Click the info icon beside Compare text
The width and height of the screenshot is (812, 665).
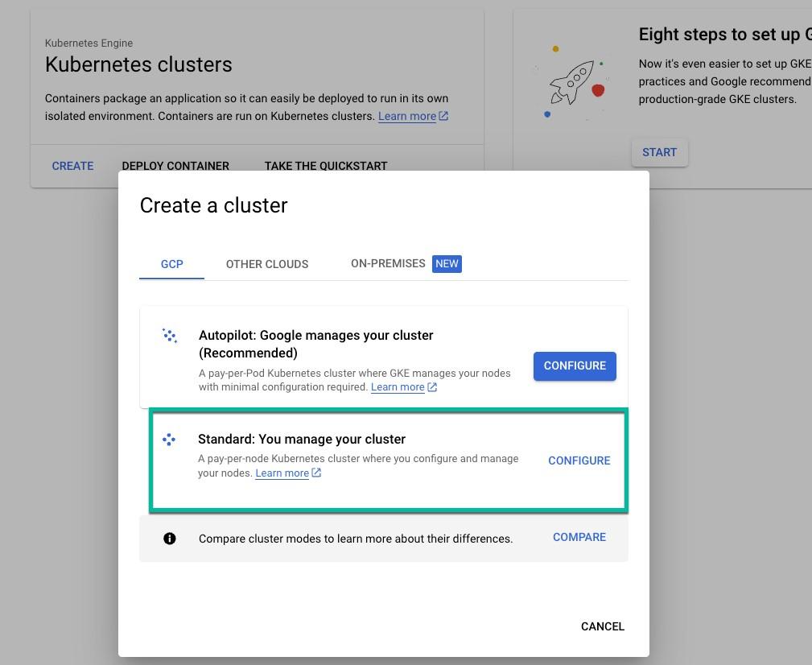tap(169, 539)
